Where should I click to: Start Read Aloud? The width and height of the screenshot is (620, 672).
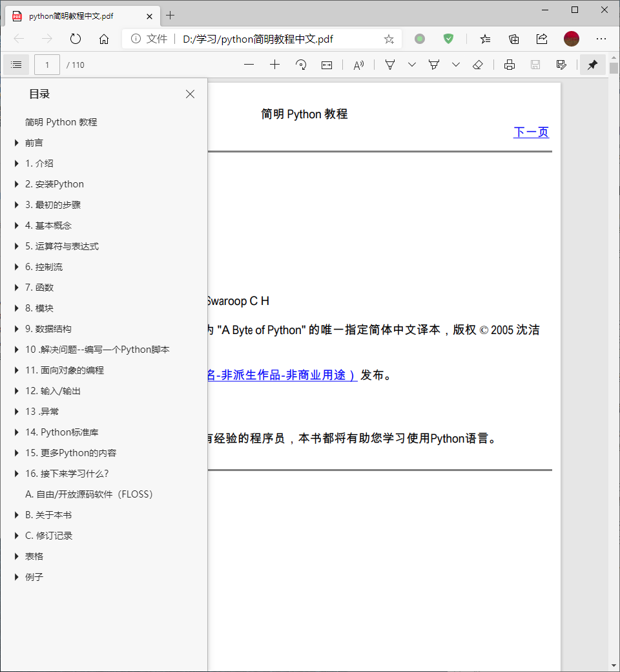[358, 65]
